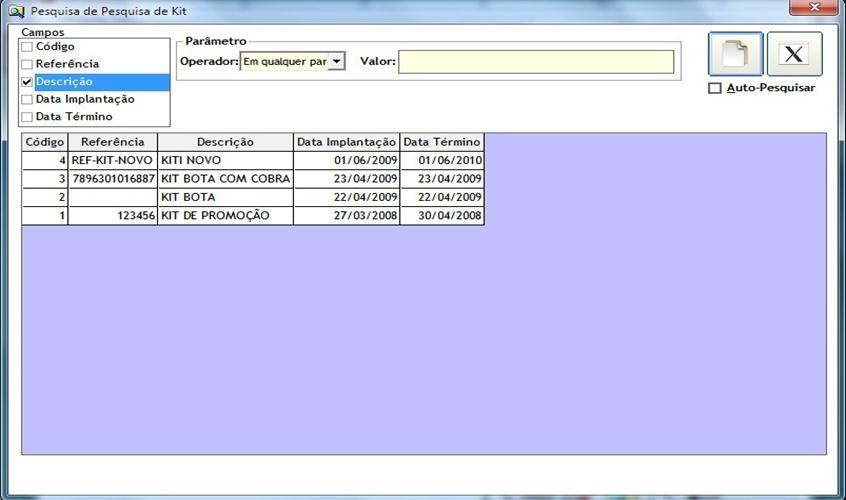This screenshot has height=500, width=846.
Task: Click the code cell with value 4
Action: [x=45, y=160]
